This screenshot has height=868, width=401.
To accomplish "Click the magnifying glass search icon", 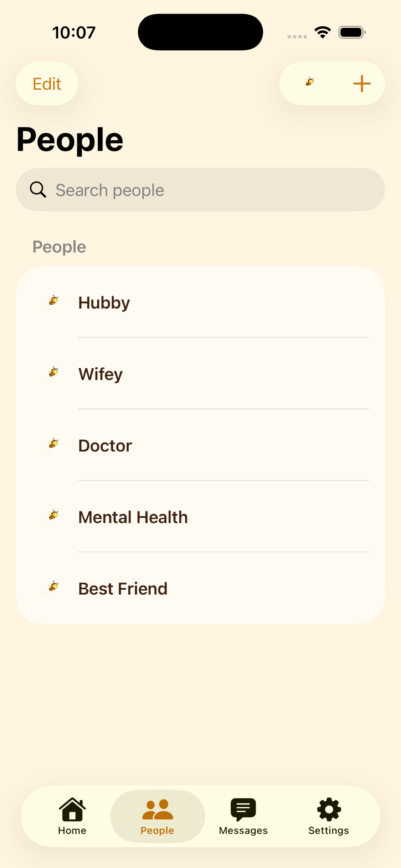I will click(38, 190).
